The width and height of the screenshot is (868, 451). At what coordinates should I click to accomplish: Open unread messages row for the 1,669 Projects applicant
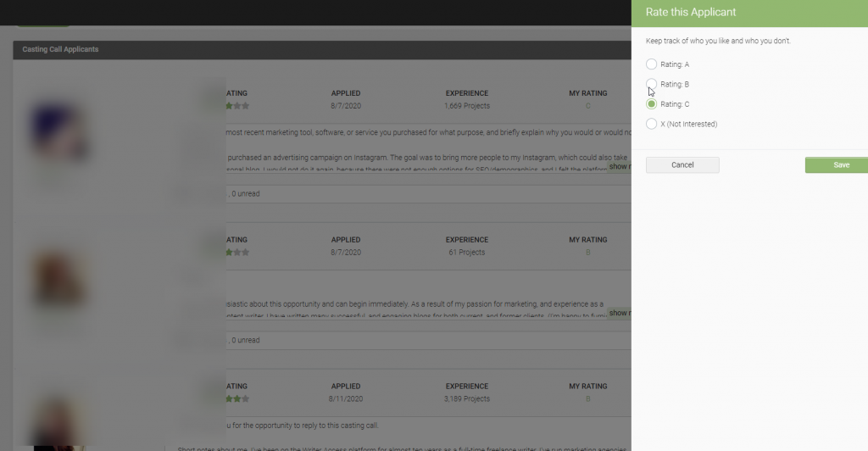click(x=401, y=193)
